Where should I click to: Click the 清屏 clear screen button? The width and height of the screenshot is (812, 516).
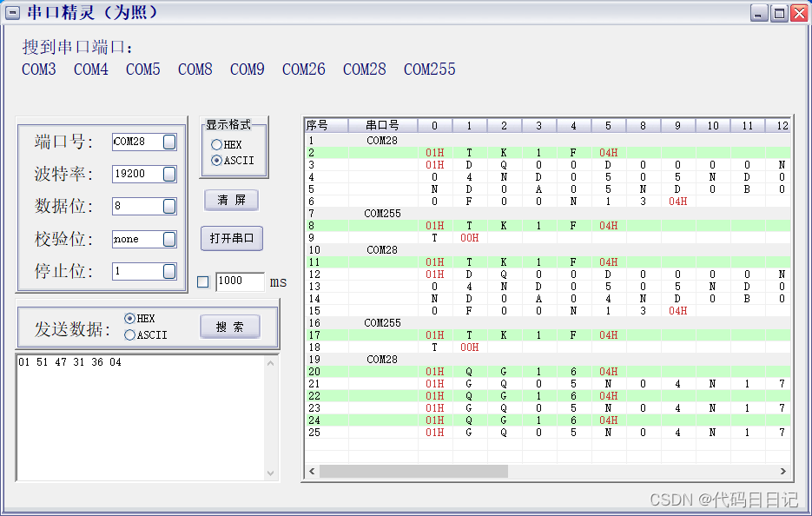point(232,200)
